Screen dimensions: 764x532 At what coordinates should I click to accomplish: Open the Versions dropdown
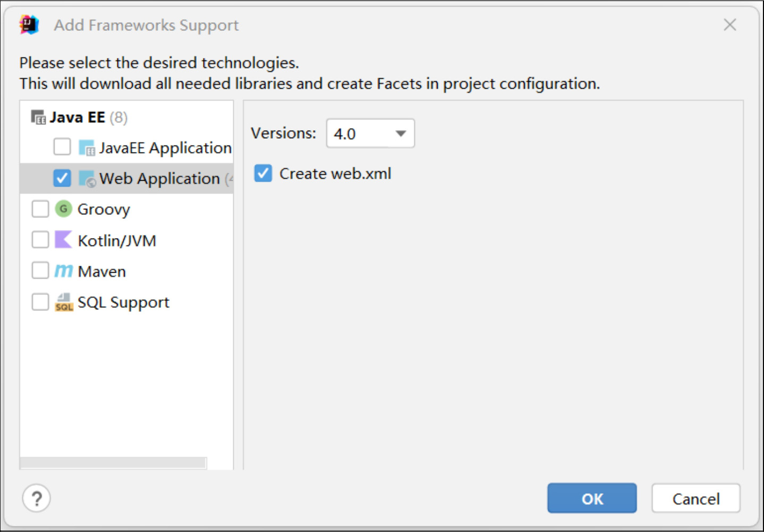pyautogui.click(x=370, y=133)
